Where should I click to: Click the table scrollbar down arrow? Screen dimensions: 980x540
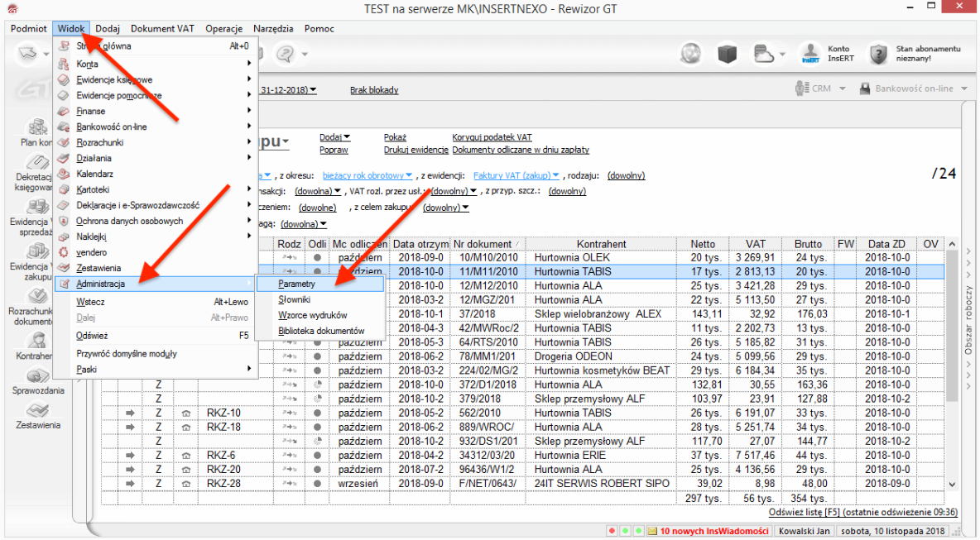click(951, 485)
